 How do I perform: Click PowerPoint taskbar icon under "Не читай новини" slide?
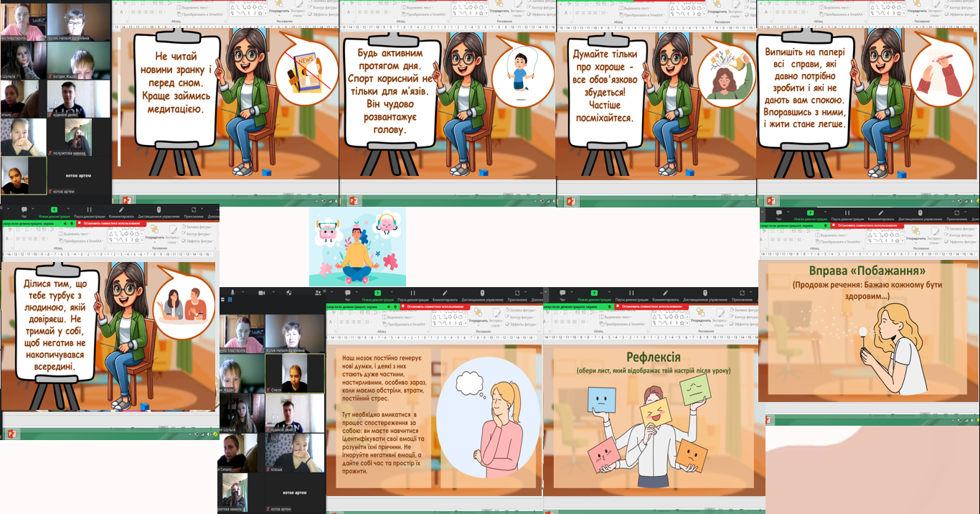127,201
